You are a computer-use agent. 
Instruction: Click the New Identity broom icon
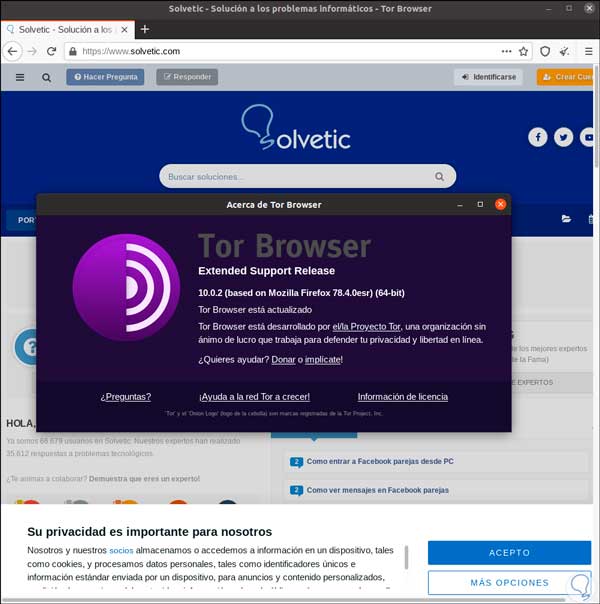click(565, 51)
